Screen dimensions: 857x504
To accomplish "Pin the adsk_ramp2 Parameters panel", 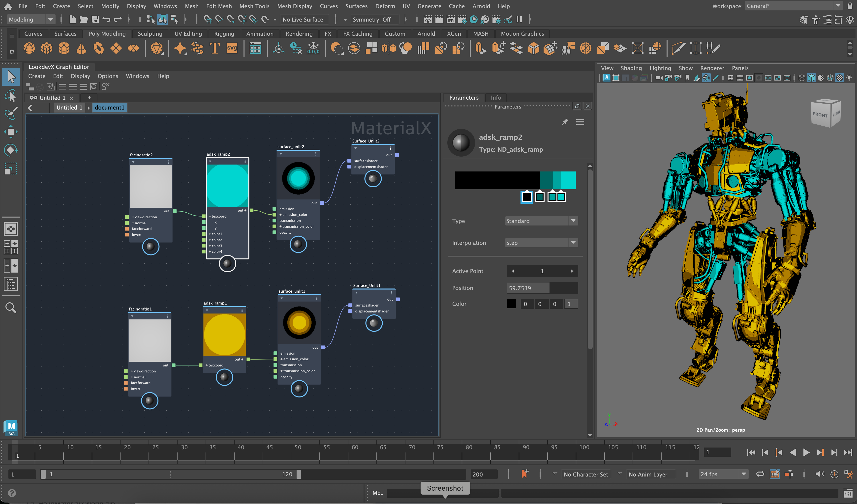I will [565, 122].
